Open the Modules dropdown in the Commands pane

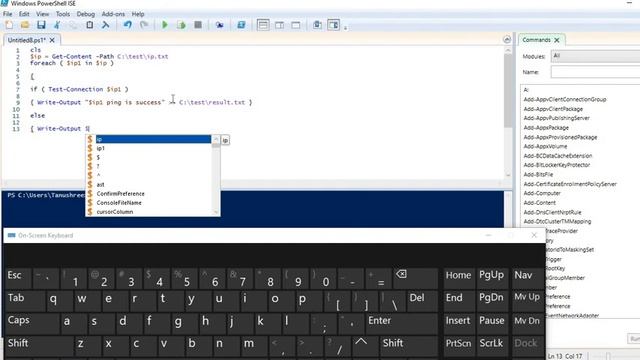point(596,56)
